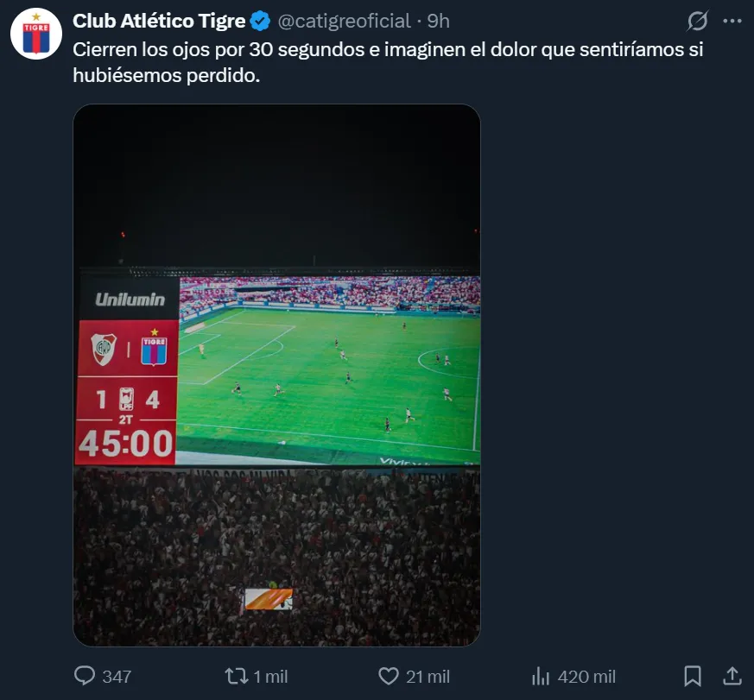Click the '21 mil' likes count
The width and height of the screenshot is (754, 700).
click(x=428, y=677)
